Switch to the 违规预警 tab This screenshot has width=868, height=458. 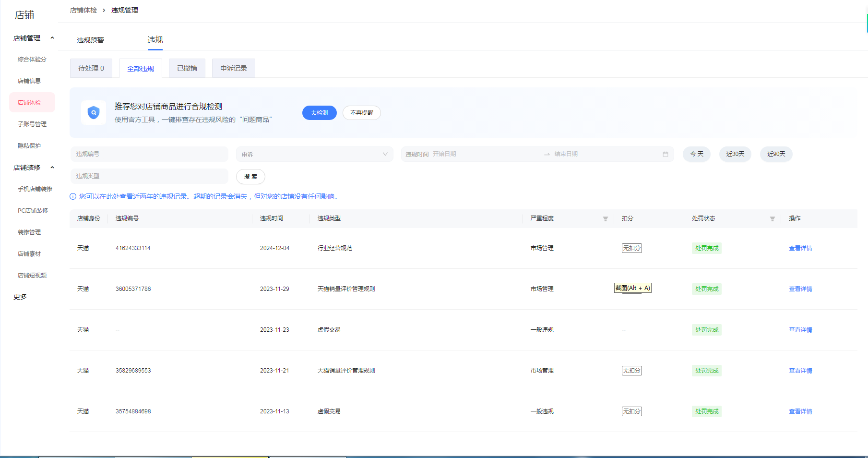(91, 40)
